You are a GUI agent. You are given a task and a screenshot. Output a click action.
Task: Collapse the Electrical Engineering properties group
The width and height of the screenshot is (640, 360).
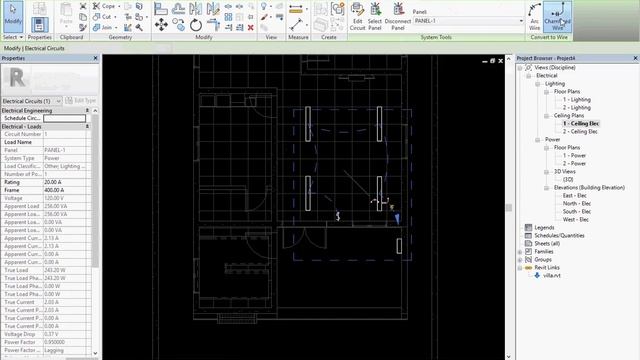pos(87,111)
